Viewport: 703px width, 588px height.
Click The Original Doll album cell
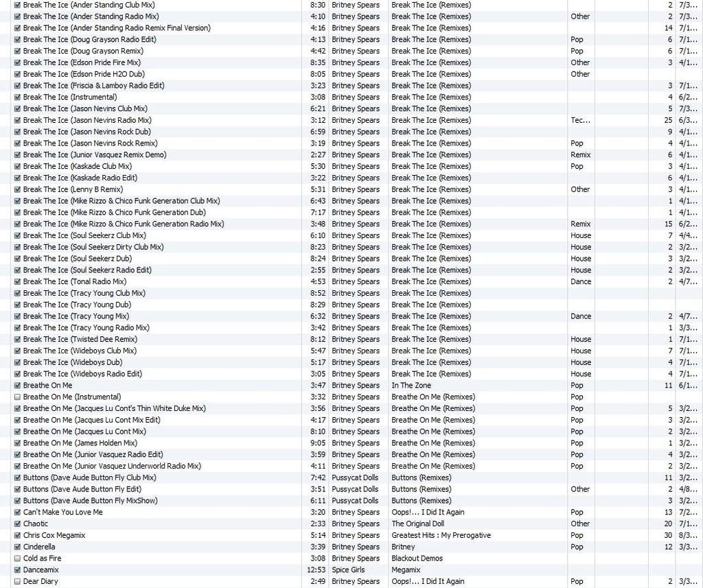(x=418, y=524)
